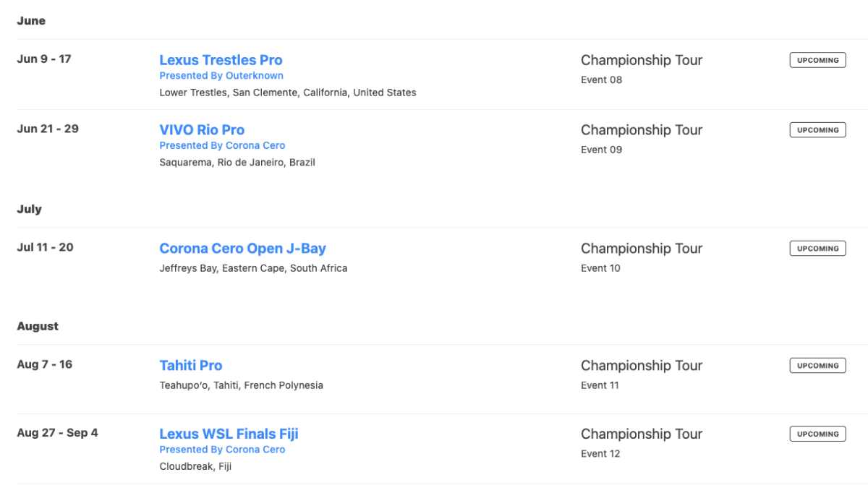Click Presented By Corona Cero under WSL Finals
Screen dimensions: 868x498
click(x=222, y=450)
